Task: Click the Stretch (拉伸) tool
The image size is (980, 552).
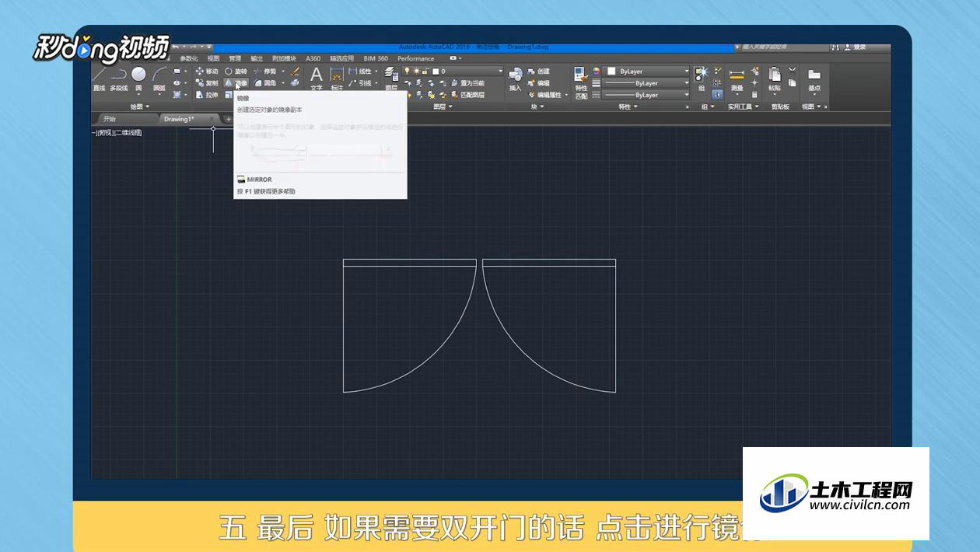Action: (x=208, y=95)
